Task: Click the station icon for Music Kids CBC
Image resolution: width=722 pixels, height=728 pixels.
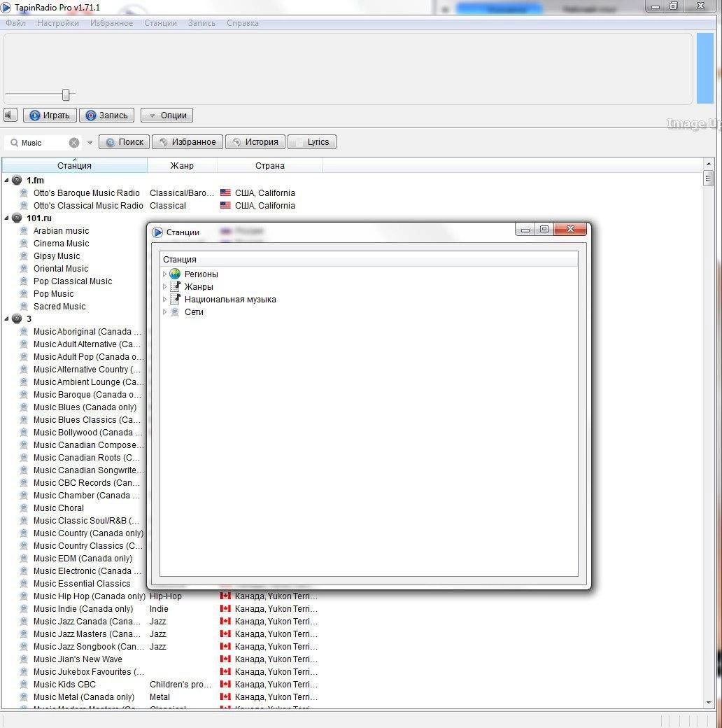Action: 24,685
